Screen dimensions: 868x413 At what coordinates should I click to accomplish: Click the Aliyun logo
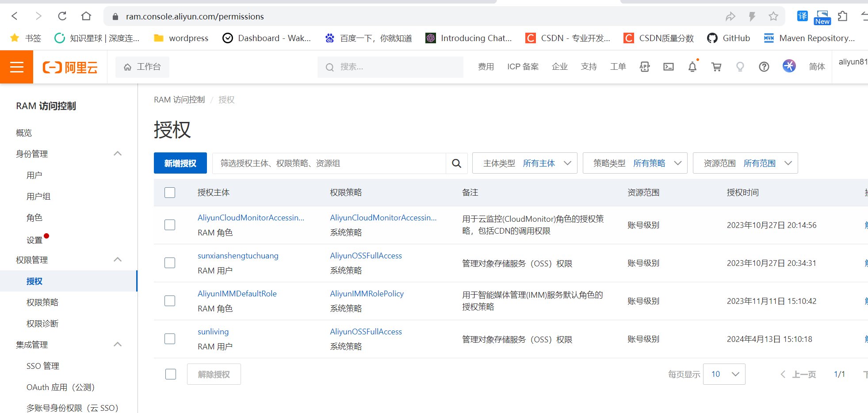[x=70, y=67]
